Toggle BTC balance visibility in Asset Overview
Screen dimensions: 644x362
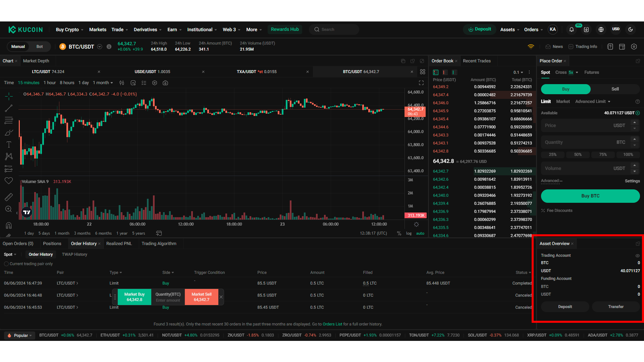[x=638, y=255]
